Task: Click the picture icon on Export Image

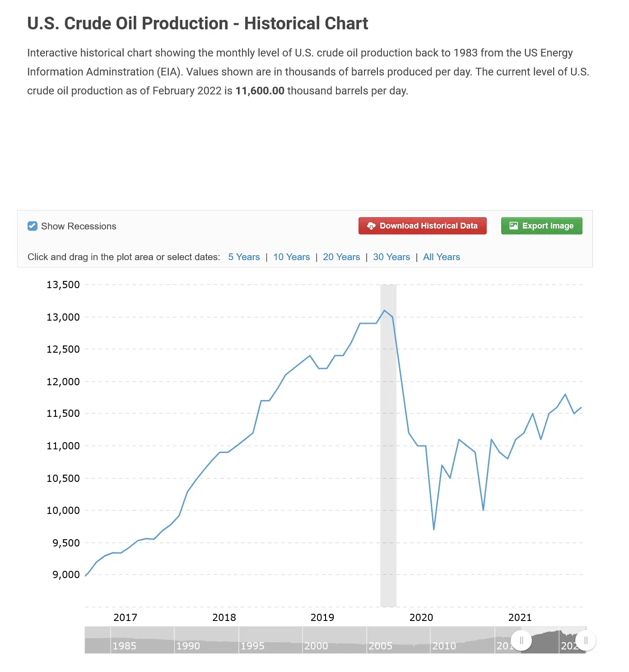Action: [x=513, y=226]
